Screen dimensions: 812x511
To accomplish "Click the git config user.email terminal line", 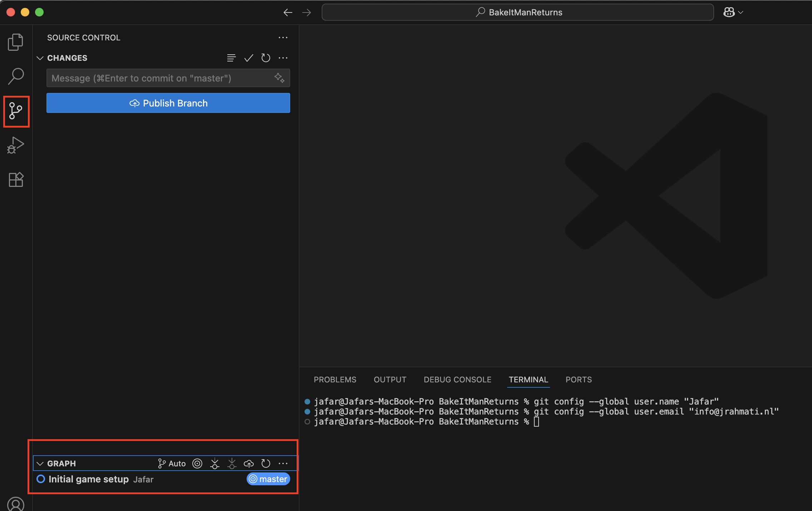I will pos(546,412).
